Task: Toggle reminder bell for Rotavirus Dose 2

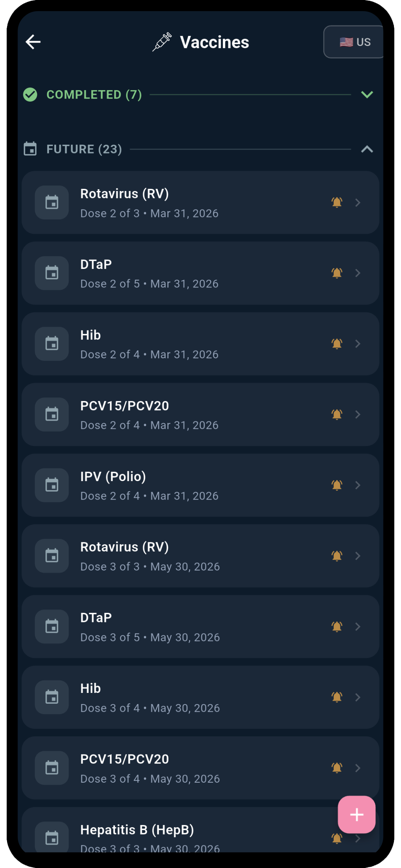Action: pyautogui.click(x=337, y=203)
